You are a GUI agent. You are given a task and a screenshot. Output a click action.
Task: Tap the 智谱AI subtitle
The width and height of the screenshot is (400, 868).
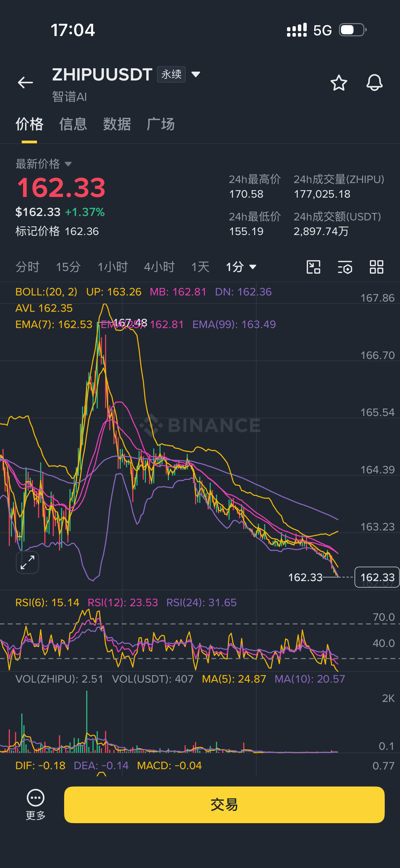[70, 97]
